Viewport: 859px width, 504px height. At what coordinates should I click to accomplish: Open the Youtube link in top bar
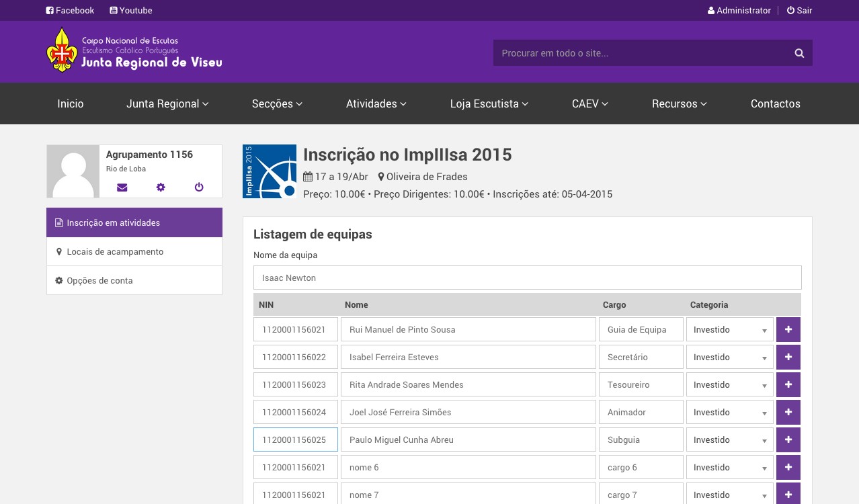131,10
